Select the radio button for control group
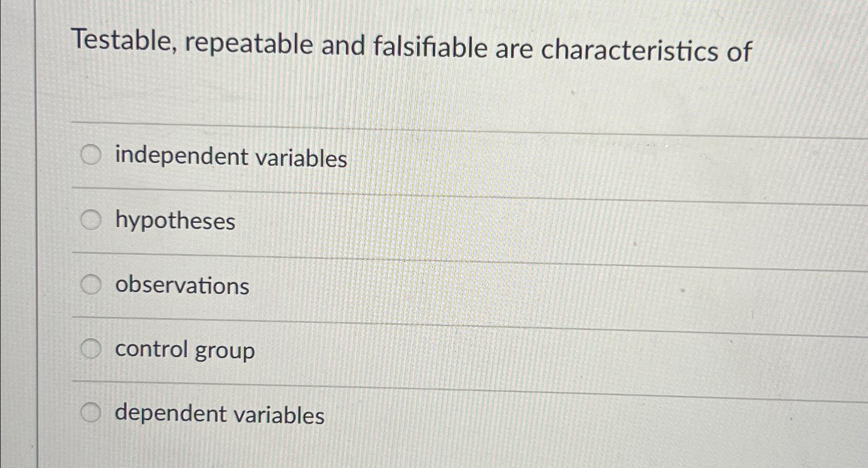Screen dimensions: 868x468 click(x=92, y=349)
